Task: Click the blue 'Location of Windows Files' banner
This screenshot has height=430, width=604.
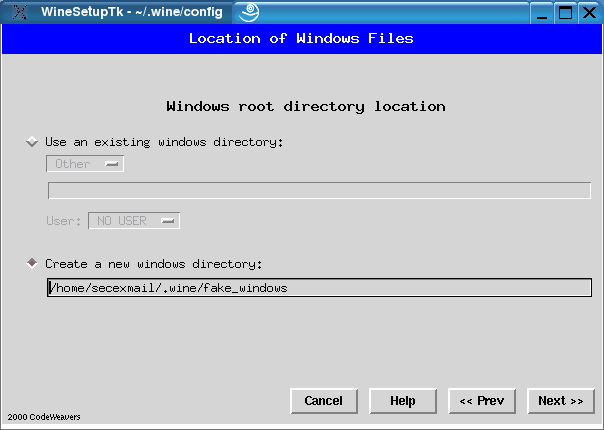Action: (x=301, y=39)
